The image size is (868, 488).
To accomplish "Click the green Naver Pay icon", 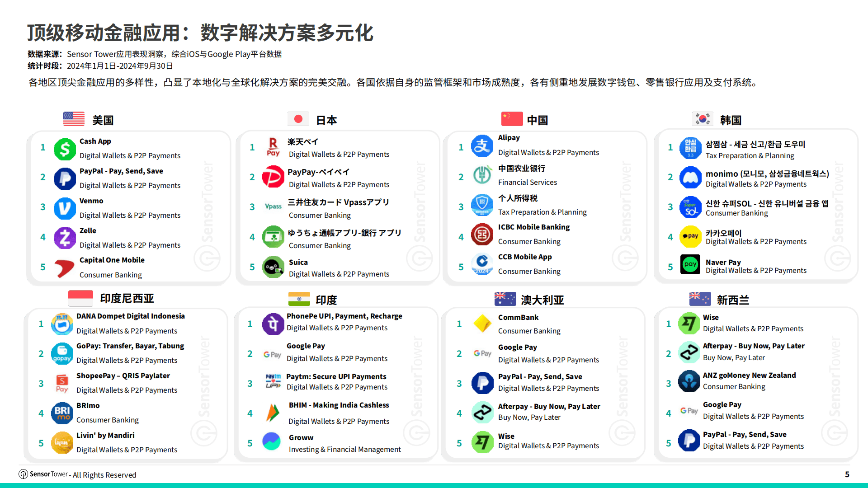I will pos(690,265).
